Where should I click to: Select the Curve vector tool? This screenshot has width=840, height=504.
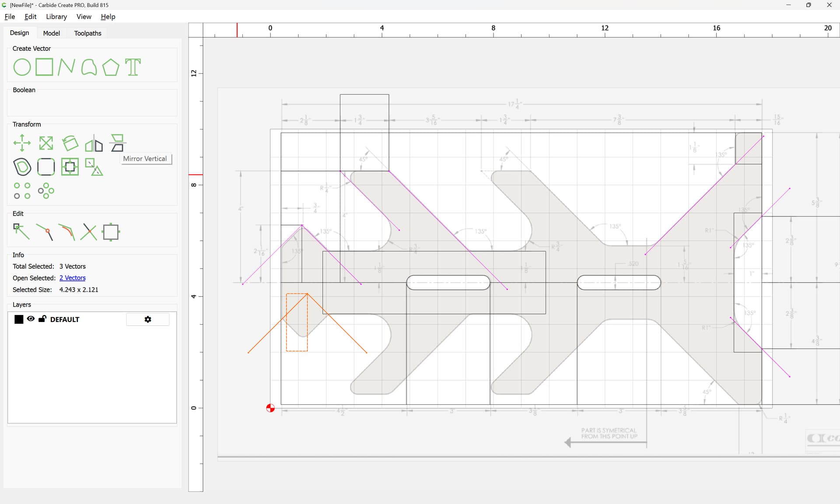89,67
